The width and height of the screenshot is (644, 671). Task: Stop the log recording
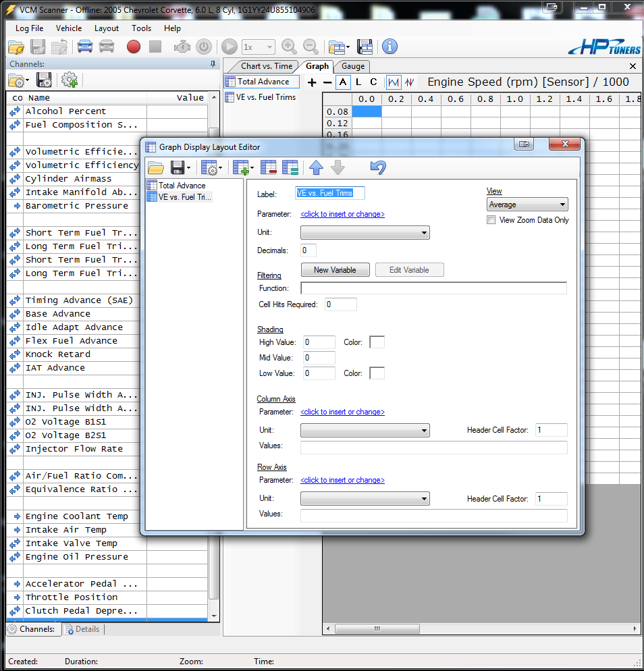tap(156, 47)
